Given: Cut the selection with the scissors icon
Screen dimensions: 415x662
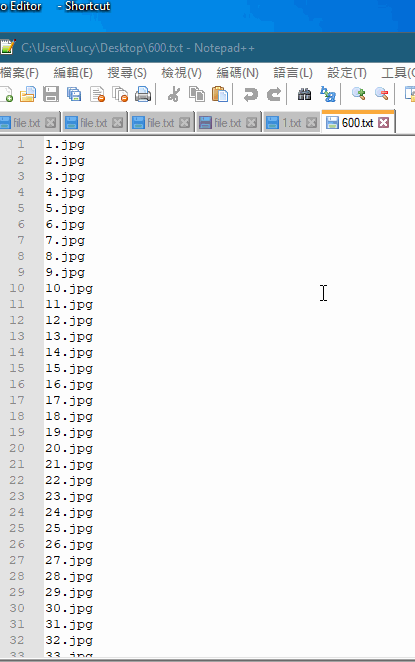Looking at the screenshot, I should click(174, 94).
